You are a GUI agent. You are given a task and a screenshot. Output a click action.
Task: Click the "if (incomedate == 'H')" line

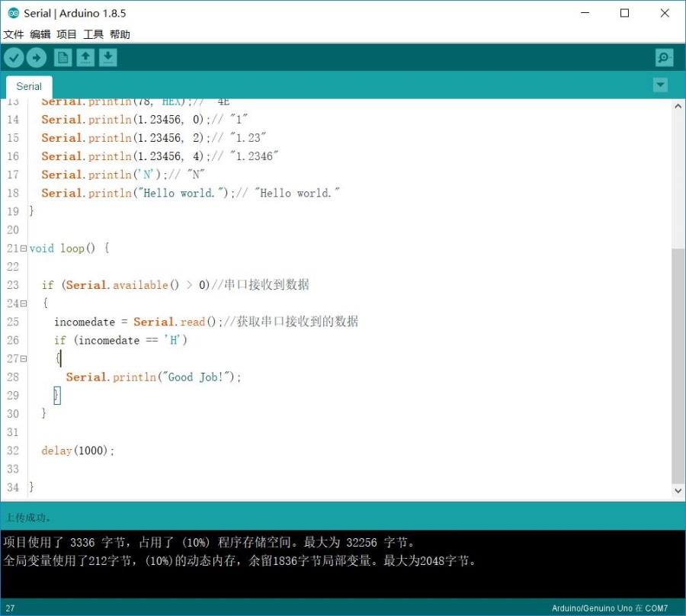[120, 340]
